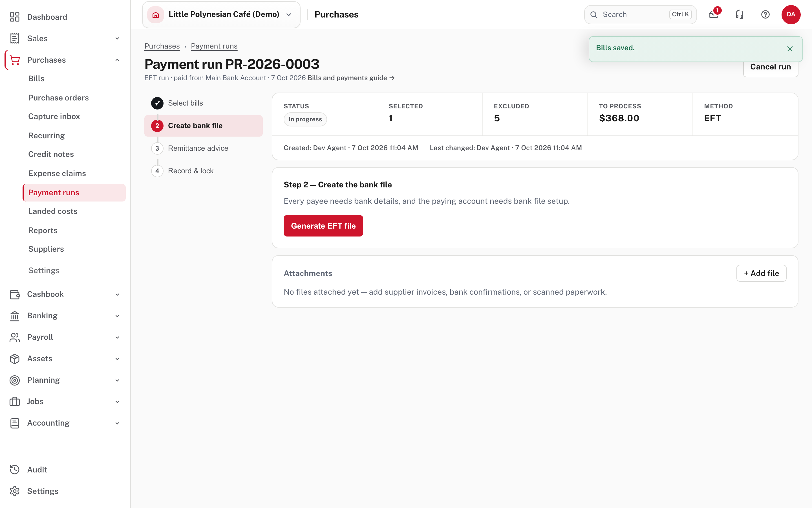Expand the Assets section chevron
This screenshot has height=508, width=812.
[117, 359]
